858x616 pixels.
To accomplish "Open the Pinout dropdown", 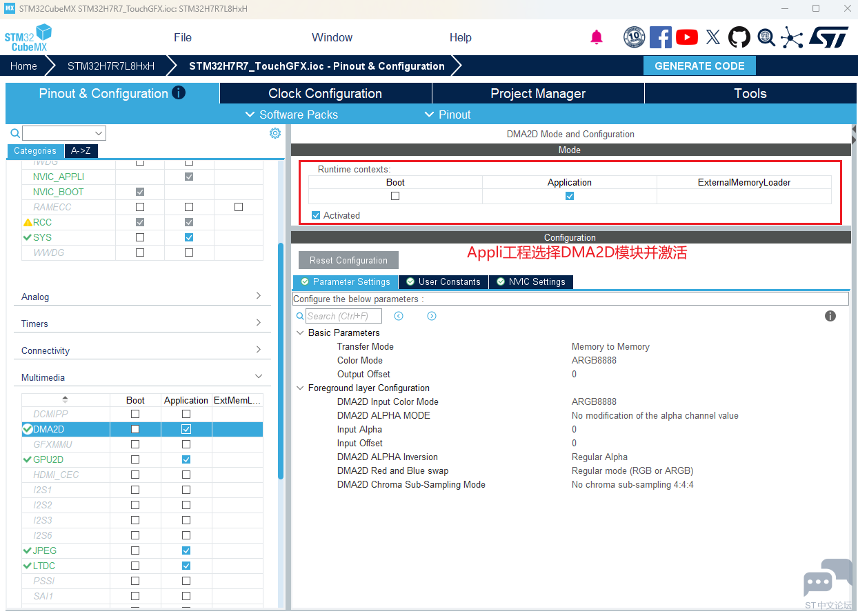I will click(x=448, y=115).
